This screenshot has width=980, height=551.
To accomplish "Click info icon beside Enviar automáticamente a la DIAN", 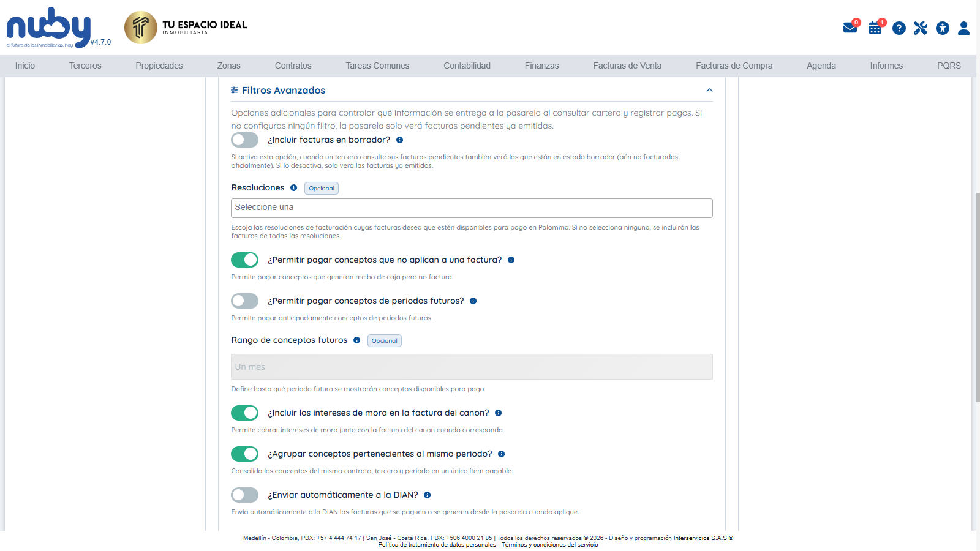I will tap(427, 495).
